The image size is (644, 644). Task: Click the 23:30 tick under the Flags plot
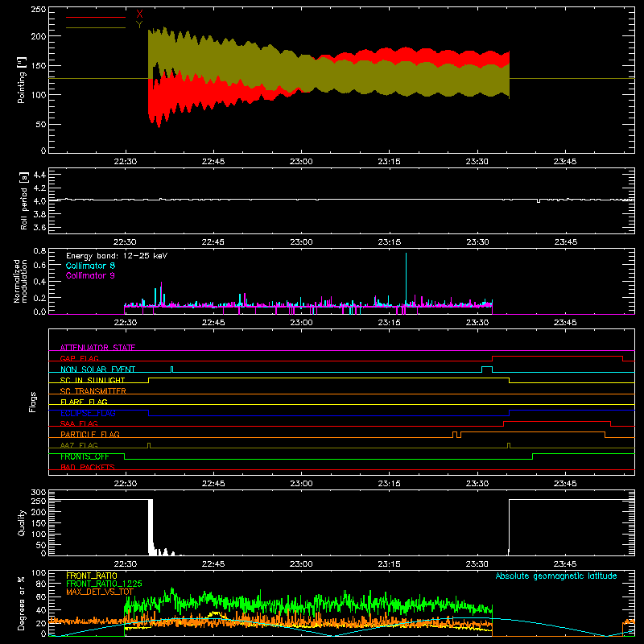(477, 484)
